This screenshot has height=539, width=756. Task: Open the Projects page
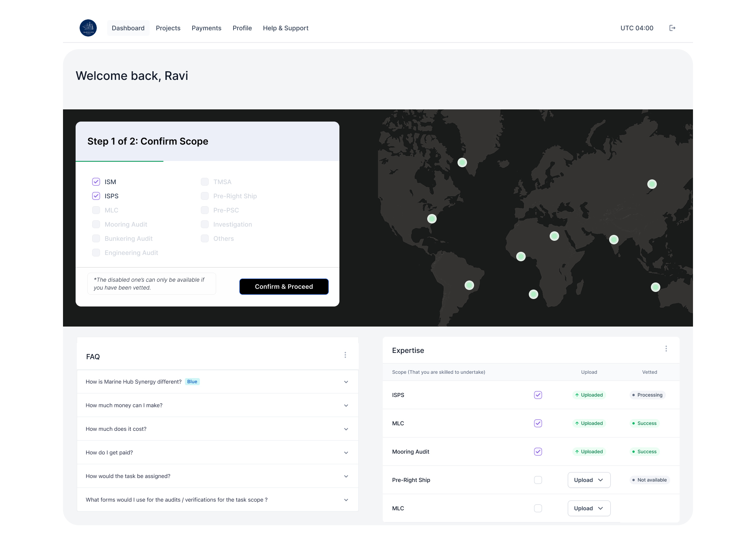pyautogui.click(x=168, y=28)
